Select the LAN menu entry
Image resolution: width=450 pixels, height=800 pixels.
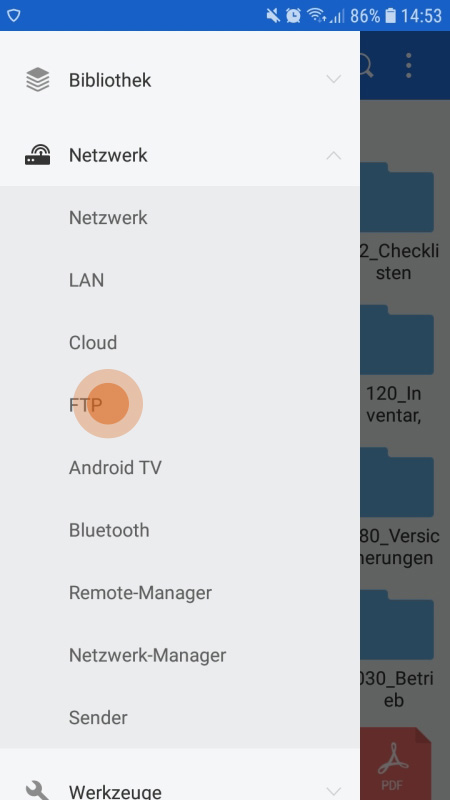click(x=180, y=280)
